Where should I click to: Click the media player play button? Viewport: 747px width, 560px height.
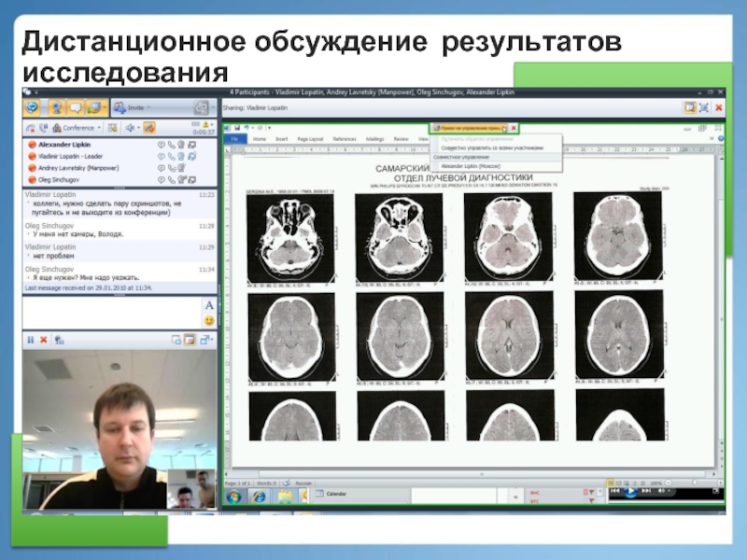pos(630,492)
